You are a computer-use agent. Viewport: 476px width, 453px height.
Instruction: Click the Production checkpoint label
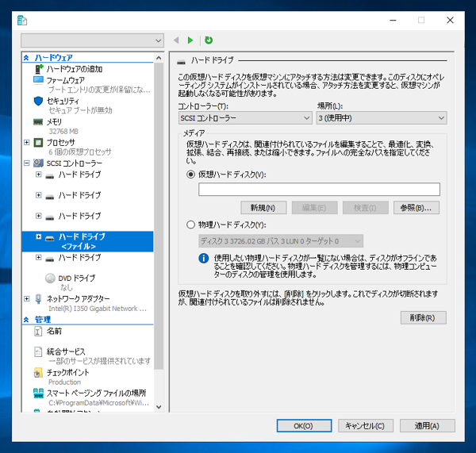pos(65,382)
